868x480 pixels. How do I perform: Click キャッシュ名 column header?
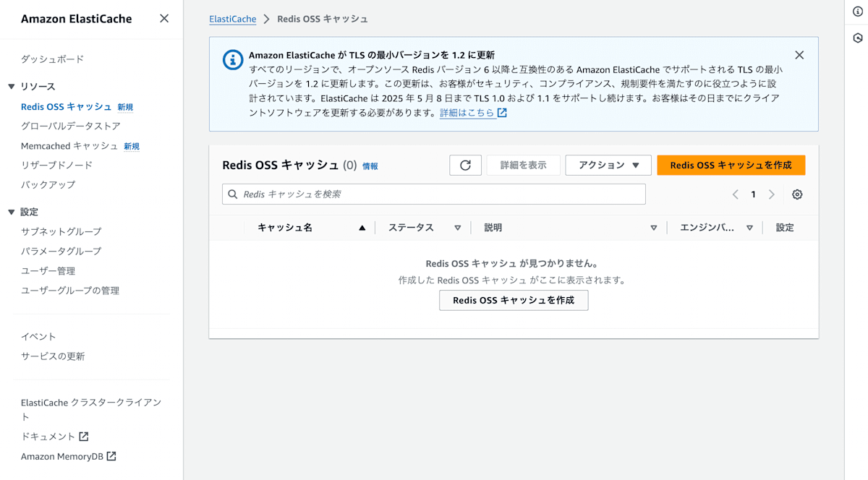pos(285,228)
